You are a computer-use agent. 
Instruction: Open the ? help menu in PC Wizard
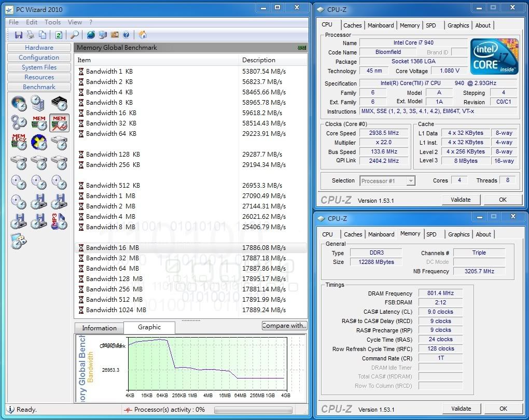pyautogui.click(x=91, y=22)
